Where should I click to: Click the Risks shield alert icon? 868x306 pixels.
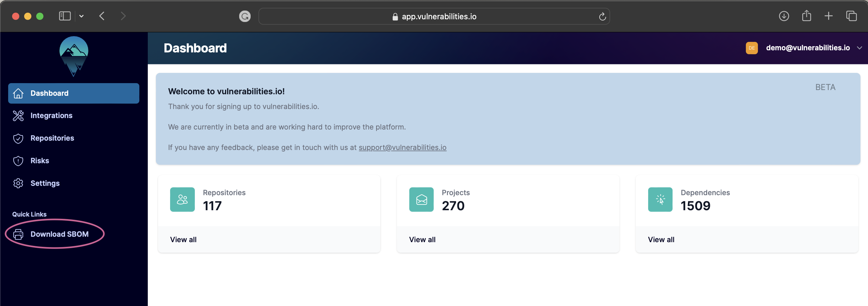(18, 161)
